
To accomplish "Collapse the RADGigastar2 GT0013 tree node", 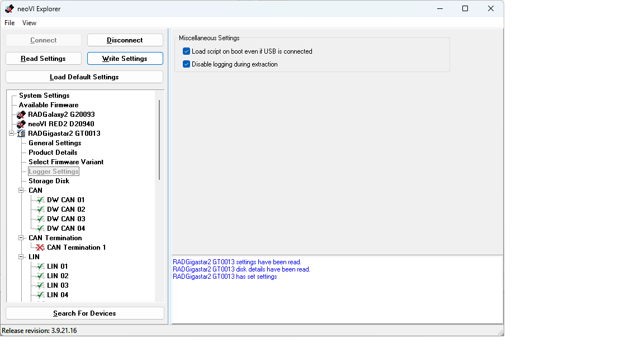I will (12, 134).
